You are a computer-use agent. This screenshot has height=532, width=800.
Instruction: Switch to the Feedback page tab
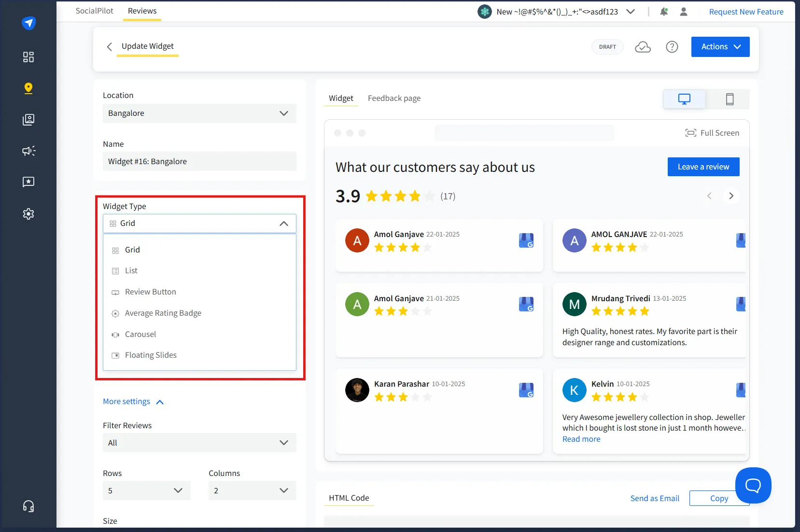394,98
